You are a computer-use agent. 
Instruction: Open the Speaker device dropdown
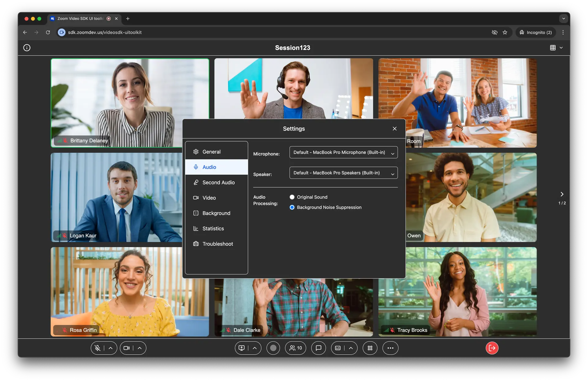[343, 173]
